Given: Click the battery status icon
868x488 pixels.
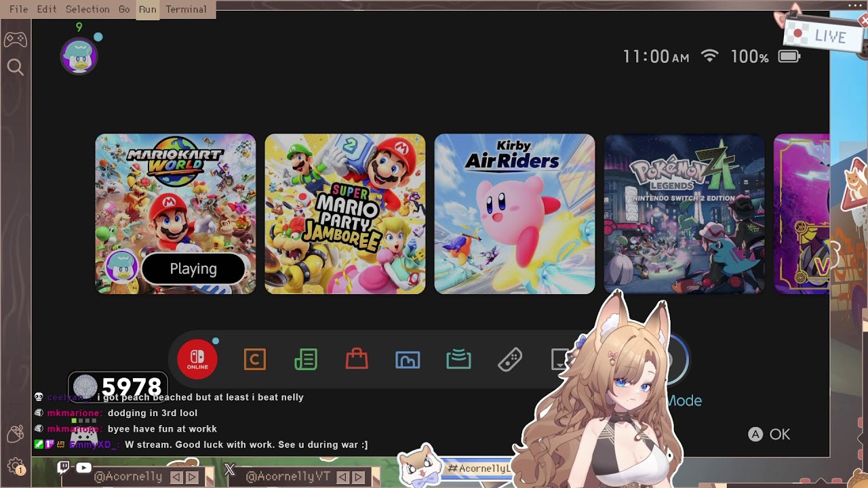Looking at the screenshot, I should coord(789,56).
